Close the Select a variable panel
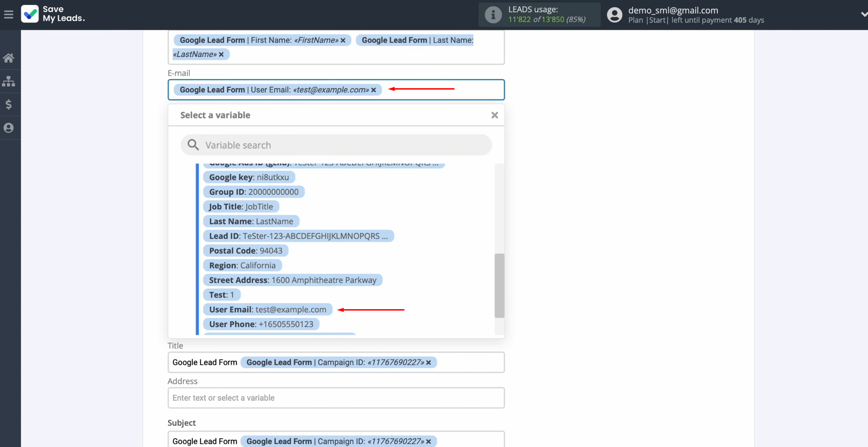 (495, 115)
